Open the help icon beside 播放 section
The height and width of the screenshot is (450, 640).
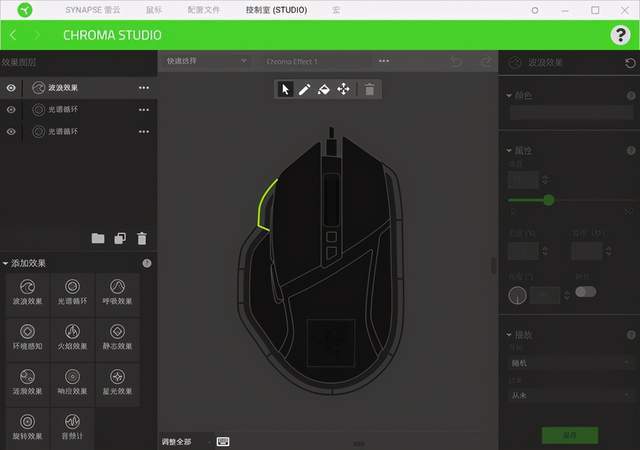[631, 335]
